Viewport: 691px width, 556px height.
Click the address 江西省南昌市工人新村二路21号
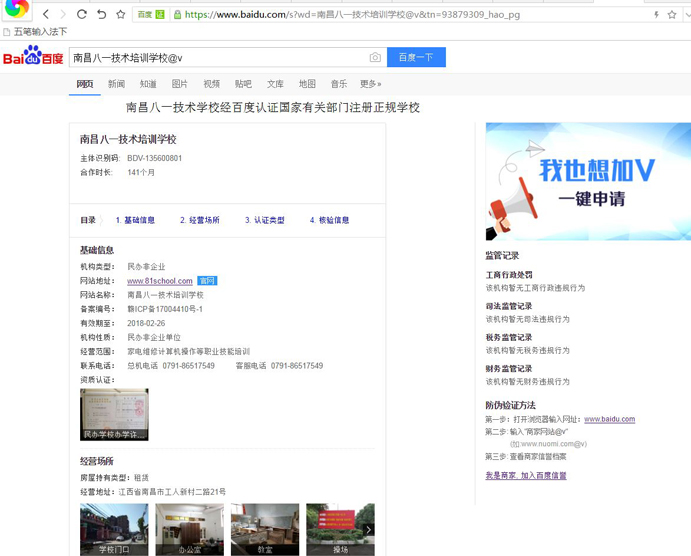click(x=172, y=492)
